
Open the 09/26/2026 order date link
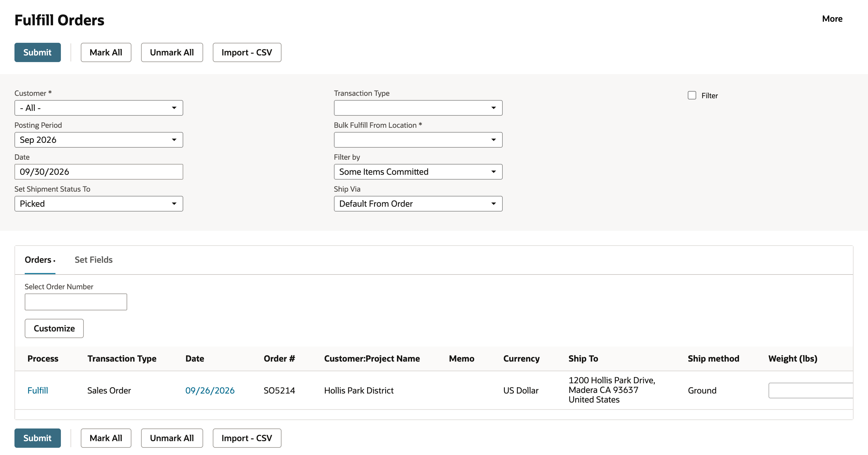(x=210, y=390)
